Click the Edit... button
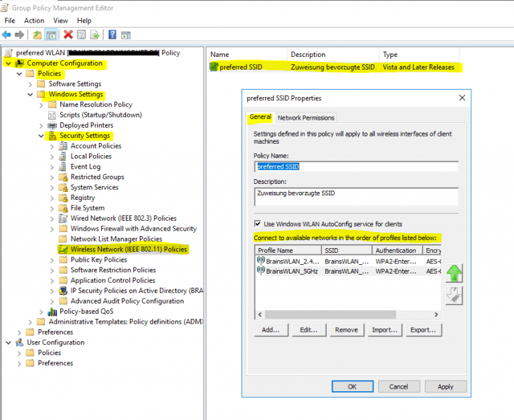This screenshot has height=420, width=514. 309,330
